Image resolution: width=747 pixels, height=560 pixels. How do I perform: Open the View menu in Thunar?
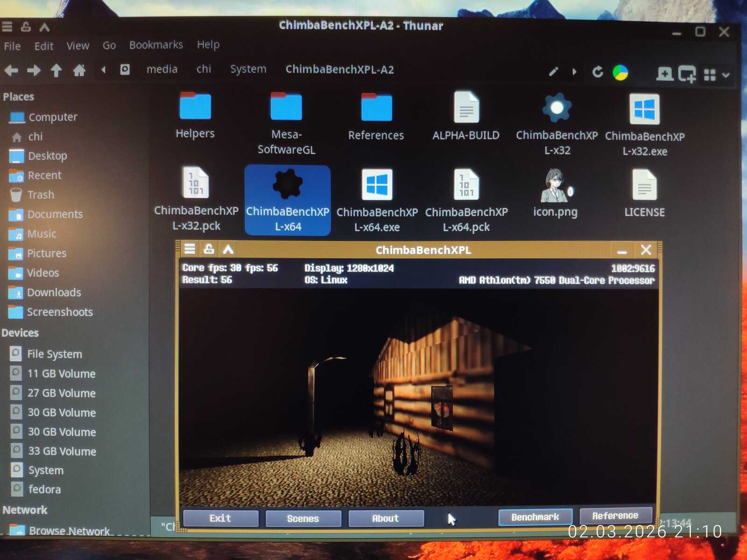pyautogui.click(x=78, y=46)
